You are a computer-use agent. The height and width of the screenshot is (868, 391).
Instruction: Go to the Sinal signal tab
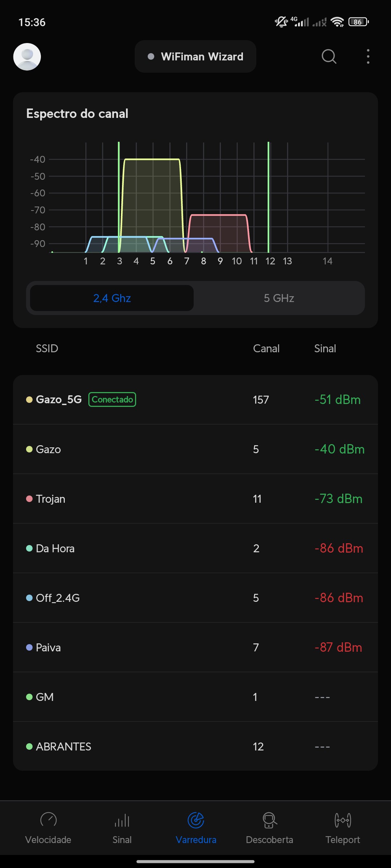pyautogui.click(x=122, y=827)
